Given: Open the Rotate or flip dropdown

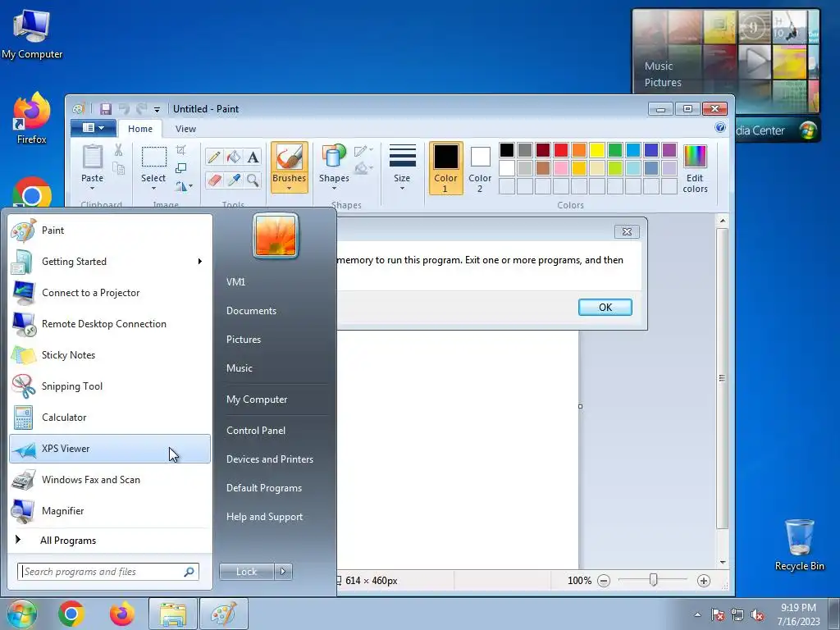Looking at the screenshot, I should pos(184,186).
